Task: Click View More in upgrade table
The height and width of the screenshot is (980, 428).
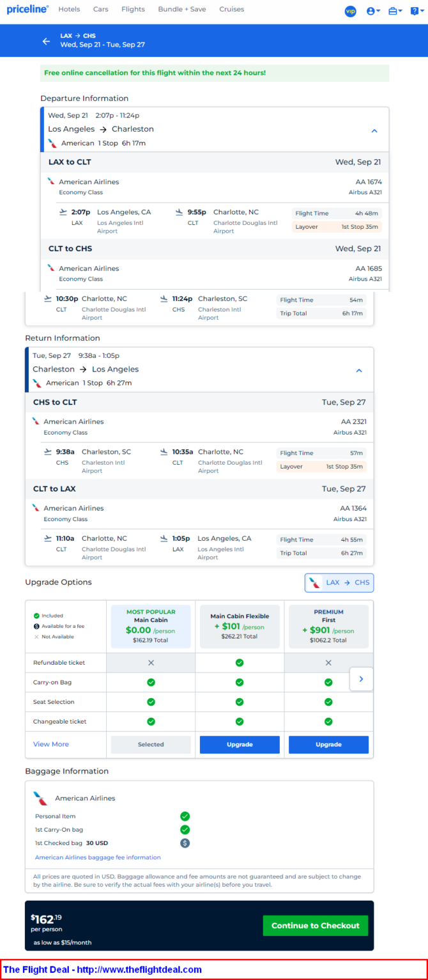Action: (51, 744)
